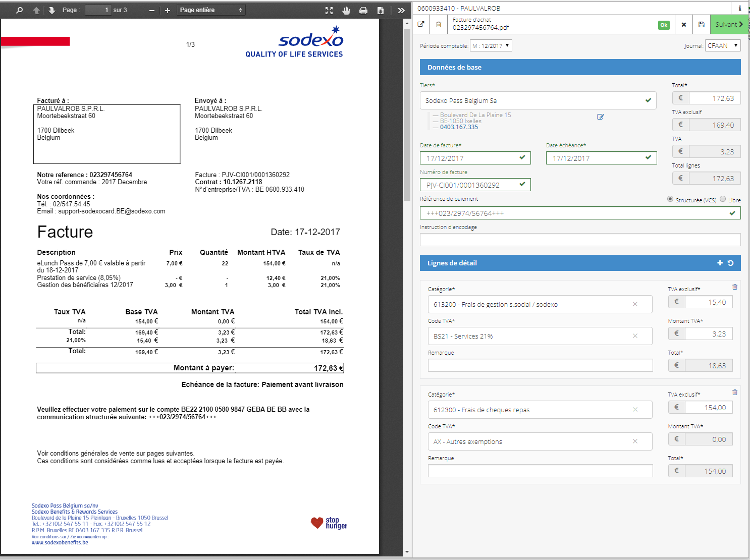Zoom in with the plus icon
Screen dimensions: 750x560
(x=168, y=10)
